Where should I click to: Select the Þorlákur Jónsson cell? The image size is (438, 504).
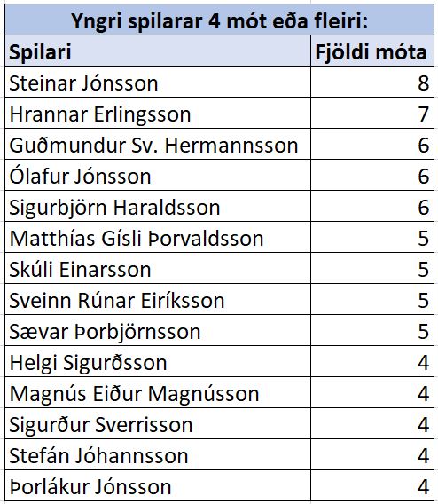click(x=158, y=485)
